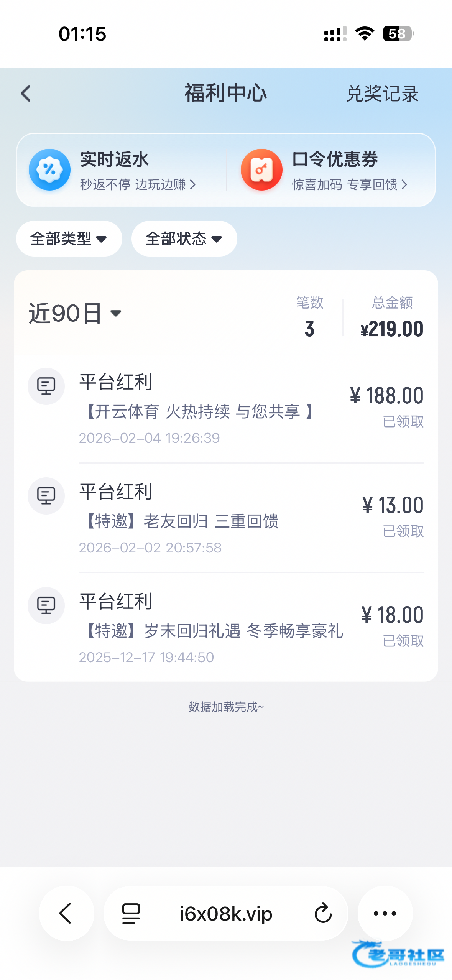The image size is (452, 980).
Task: Tap the back arrow beside 福利中心
Action: coord(26,94)
